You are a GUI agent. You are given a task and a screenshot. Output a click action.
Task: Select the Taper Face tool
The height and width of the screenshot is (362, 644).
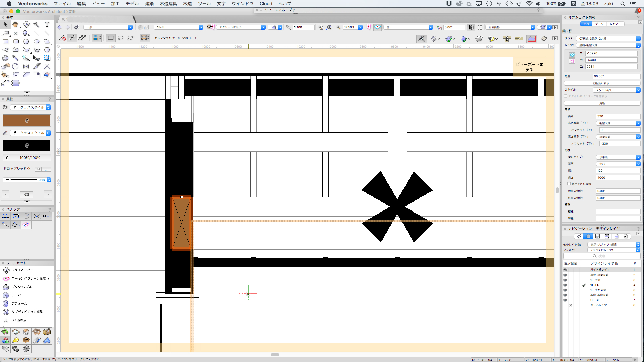[x=16, y=295]
